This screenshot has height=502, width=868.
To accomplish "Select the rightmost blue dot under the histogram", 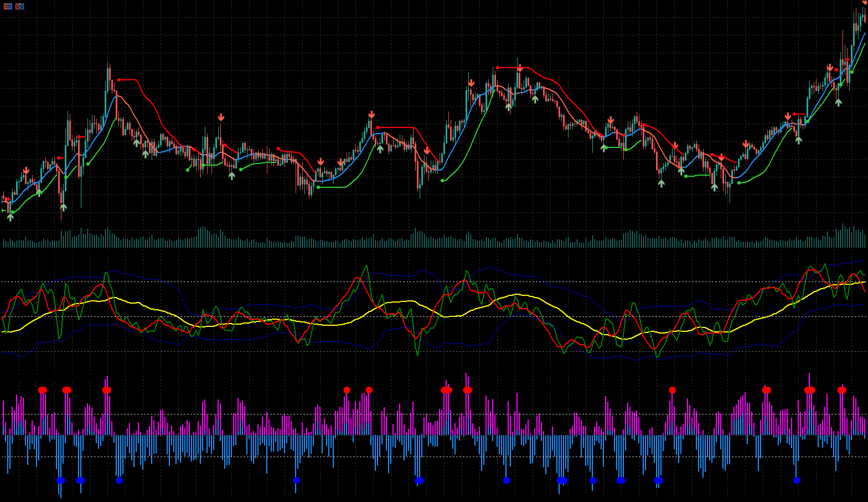I will 797,480.
